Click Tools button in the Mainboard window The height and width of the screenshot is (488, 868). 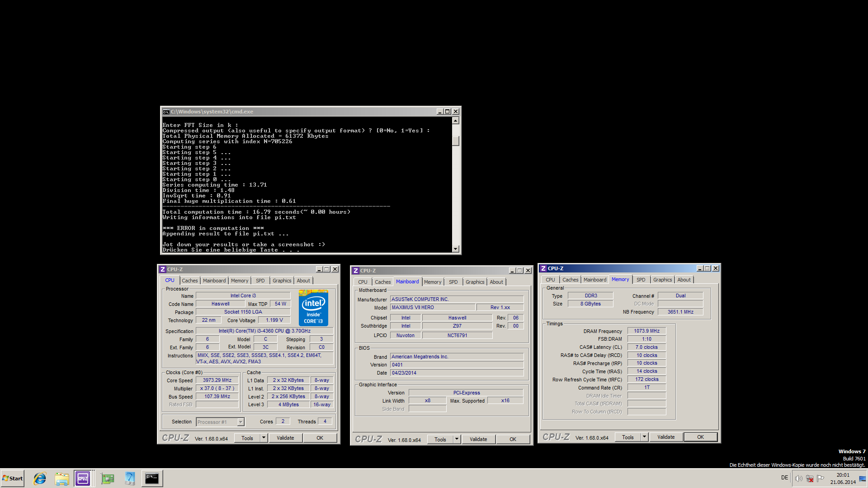[440, 439]
